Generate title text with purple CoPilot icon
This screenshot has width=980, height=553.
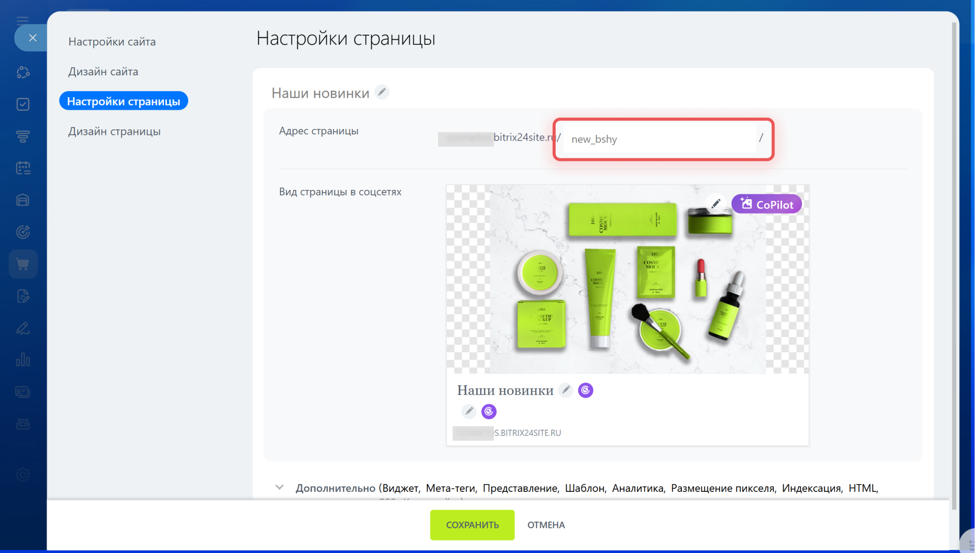tap(586, 391)
